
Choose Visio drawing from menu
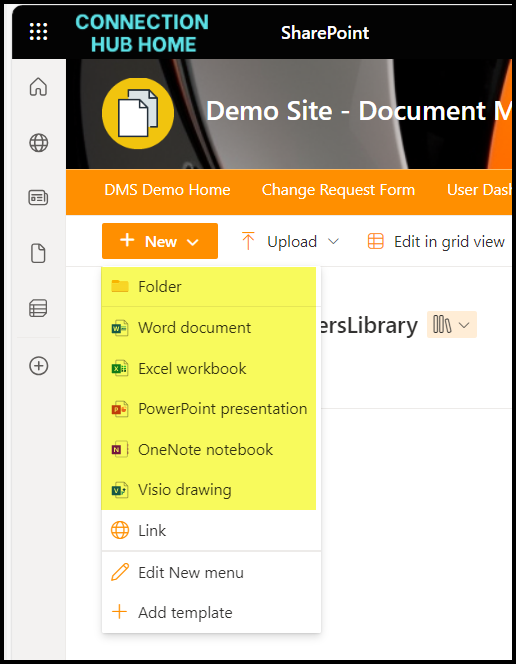[211, 490]
